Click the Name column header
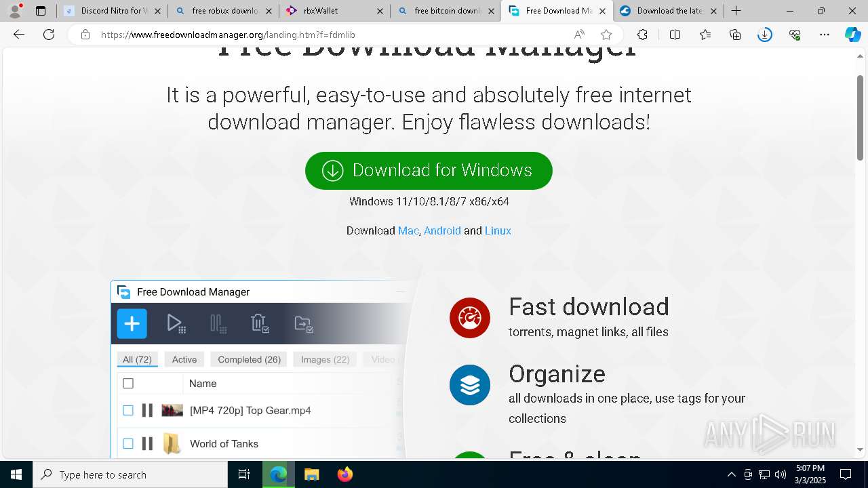 [x=203, y=384]
